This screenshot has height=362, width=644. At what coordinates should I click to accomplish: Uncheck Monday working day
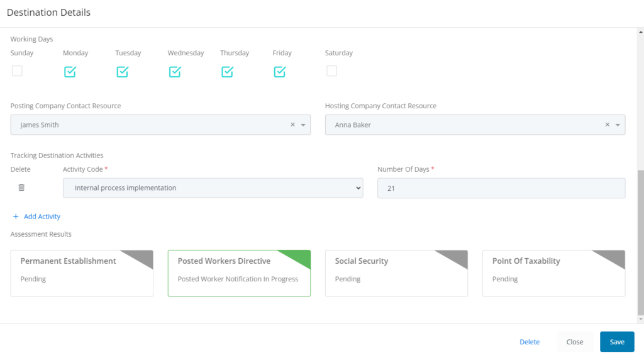70,72
